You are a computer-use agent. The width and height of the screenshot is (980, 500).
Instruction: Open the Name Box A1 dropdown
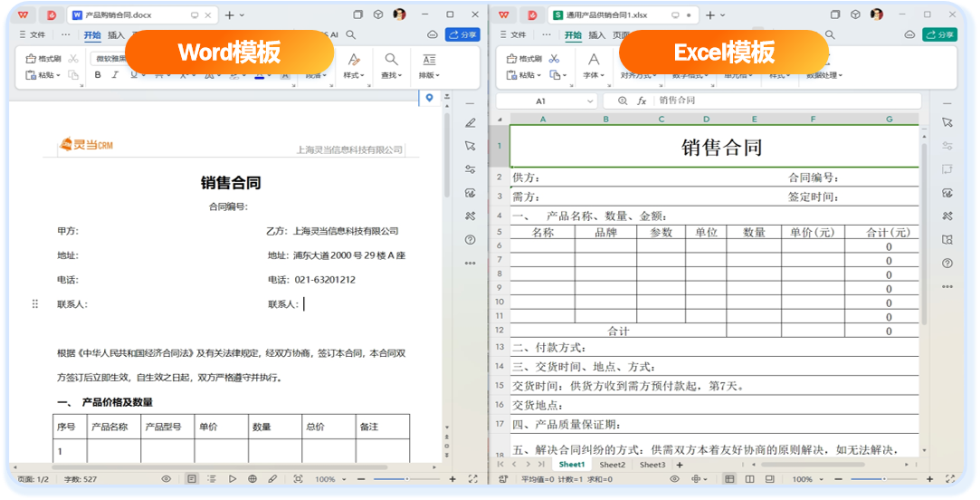pyautogui.click(x=590, y=101)
